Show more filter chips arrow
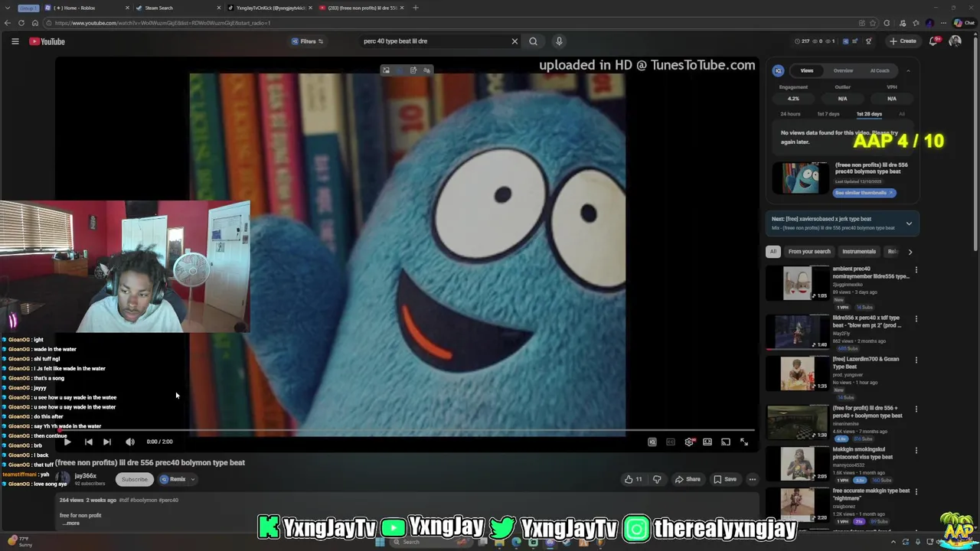Viewport: 980px width, 551px height. pos(910,251)
